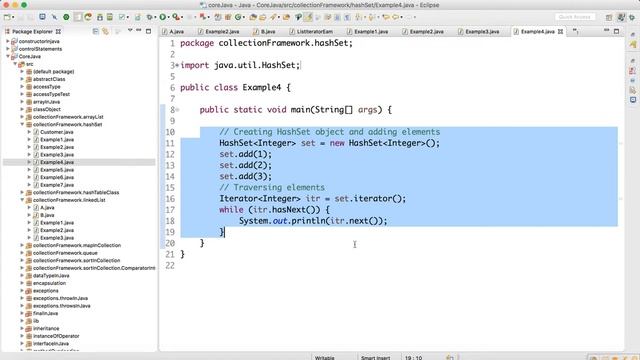
Task: Select the collectionFramework.queue package
Action: (x=65, y=253)
